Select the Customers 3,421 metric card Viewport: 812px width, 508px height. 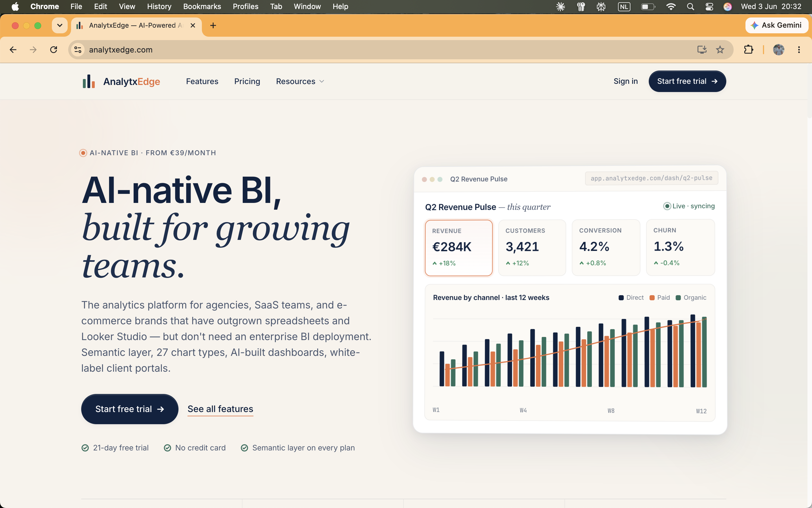(x=532, y=248)
